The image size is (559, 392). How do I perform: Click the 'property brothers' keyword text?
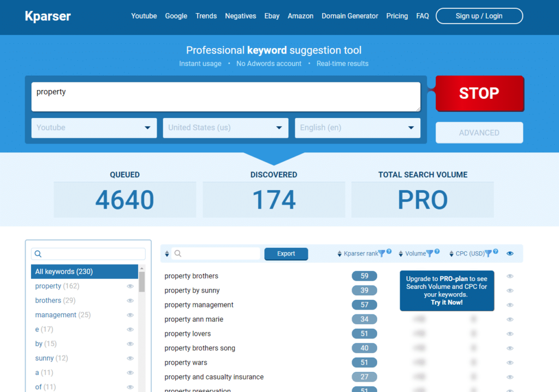click(x=192, y=276)
